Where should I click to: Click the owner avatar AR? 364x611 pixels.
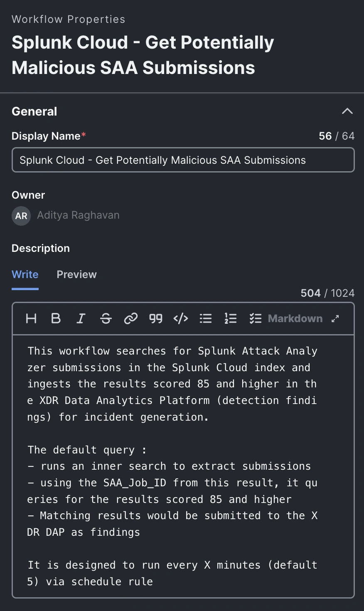[x=21, y=216]
